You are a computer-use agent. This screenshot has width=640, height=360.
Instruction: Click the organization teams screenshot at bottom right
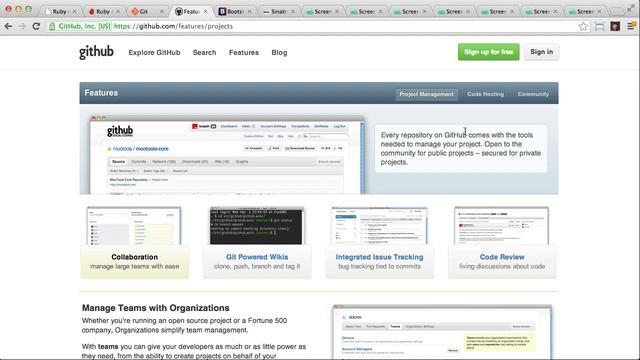442,332
